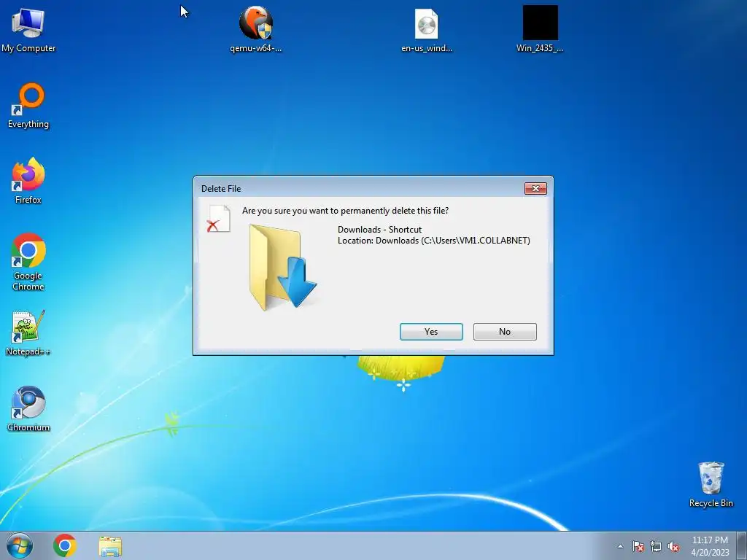The width and height of the screenshot is (747, 560).
Task: Select the My Computer desktop icon
Action: click(28, 29)
